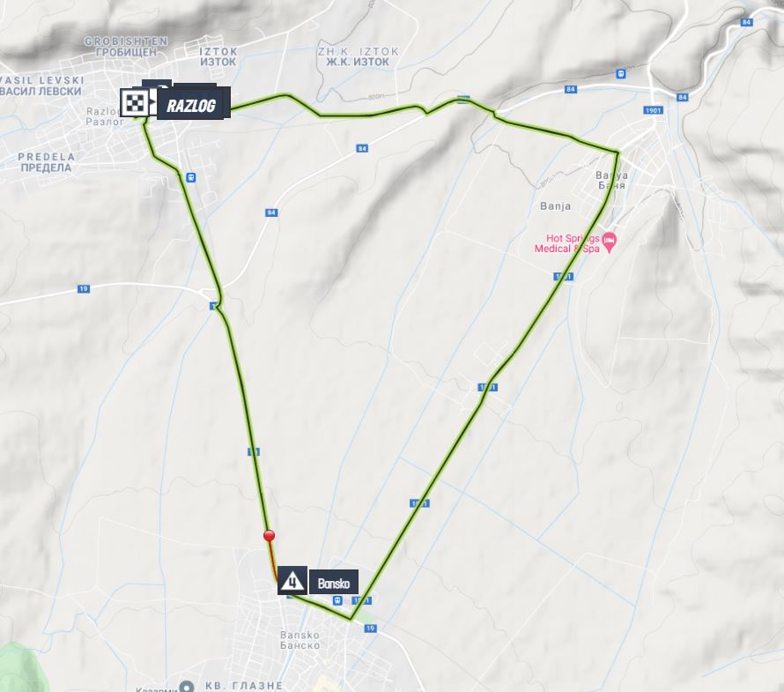The image size is (784, 692).
Task: Click the train station icon south of Razlog
Action: coord(190,178)
